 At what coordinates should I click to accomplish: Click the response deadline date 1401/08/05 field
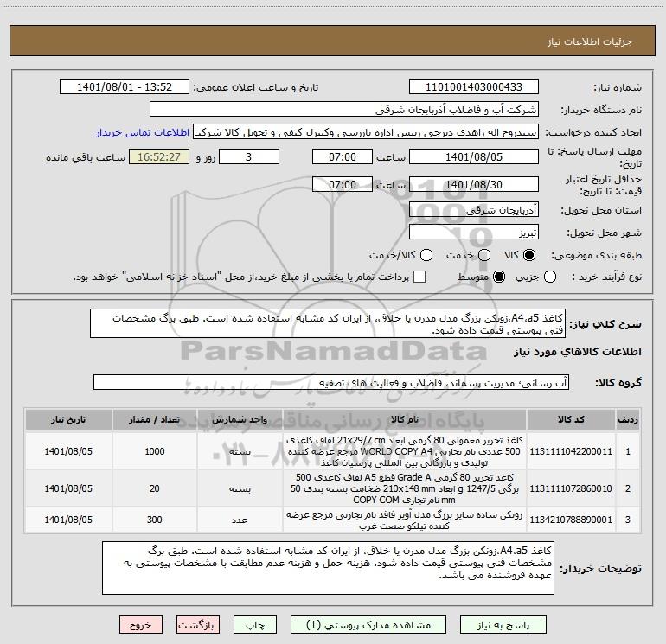pos(474,156)
